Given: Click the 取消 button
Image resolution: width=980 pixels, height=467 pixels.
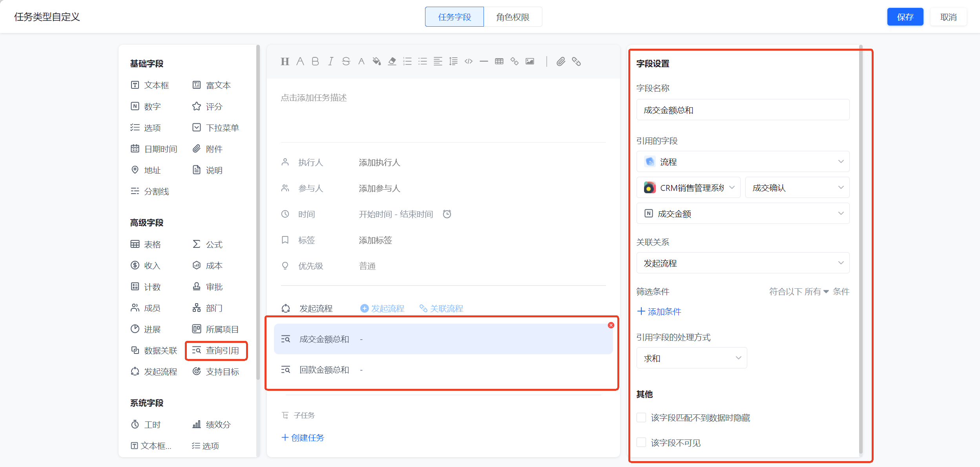Looking at the screenshot, I should point(948,17).
